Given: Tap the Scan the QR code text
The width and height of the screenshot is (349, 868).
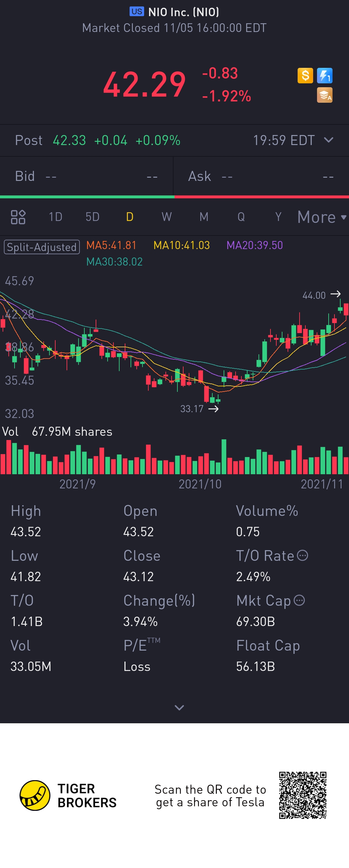Looking at the screenshot, I should coord(210,796).
